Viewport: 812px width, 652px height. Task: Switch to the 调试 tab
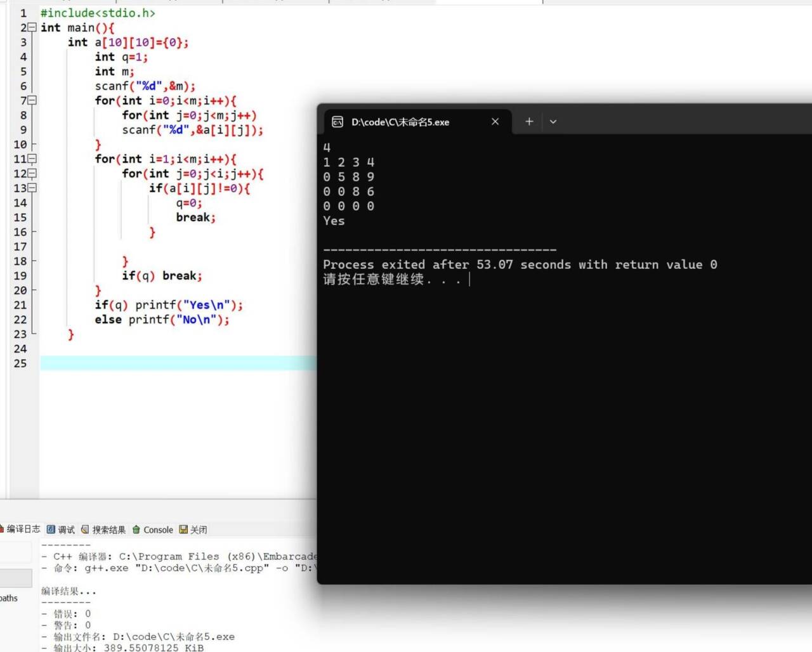(x=66, y=529)
